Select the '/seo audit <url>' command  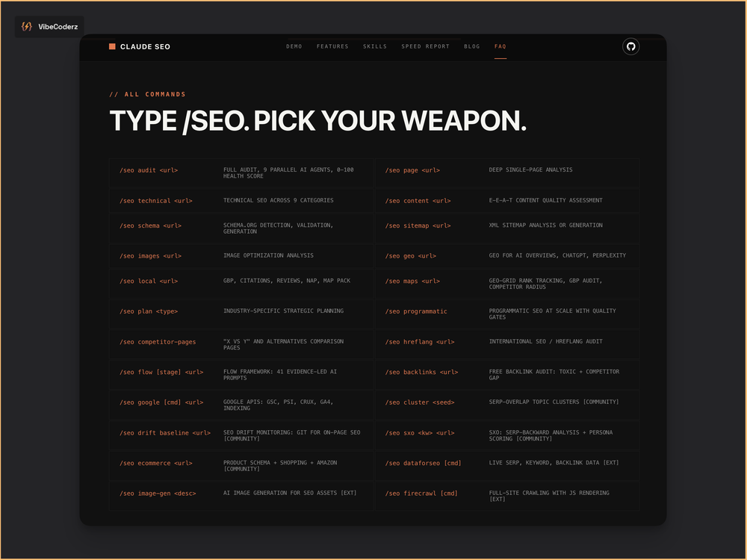pyautogui.click(x=149, y=170)
